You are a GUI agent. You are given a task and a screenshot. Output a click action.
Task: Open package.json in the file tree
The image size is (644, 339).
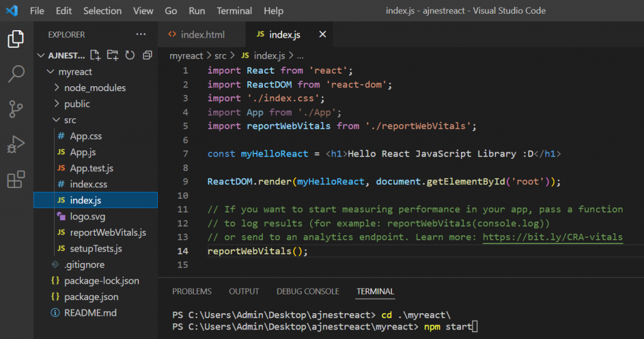point(91,297)
